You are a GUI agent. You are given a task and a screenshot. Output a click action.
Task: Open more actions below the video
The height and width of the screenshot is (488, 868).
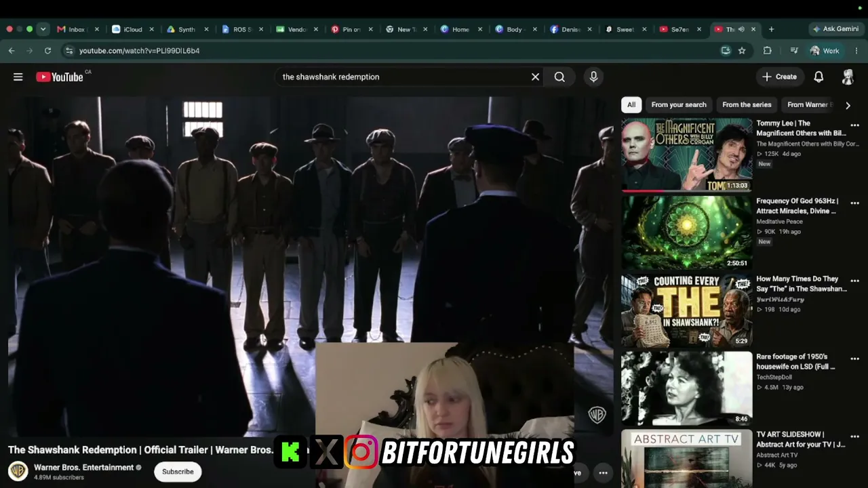[x=603, y=472]
